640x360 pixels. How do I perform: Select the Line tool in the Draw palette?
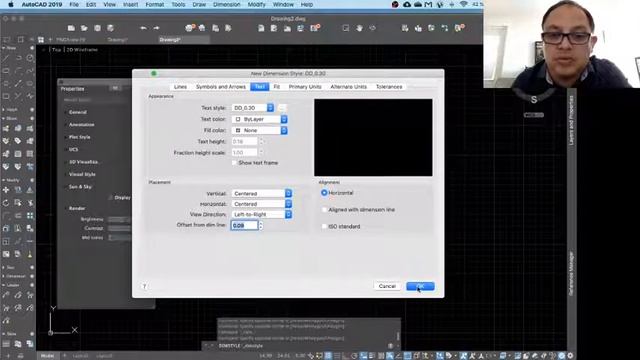point(6,58)
